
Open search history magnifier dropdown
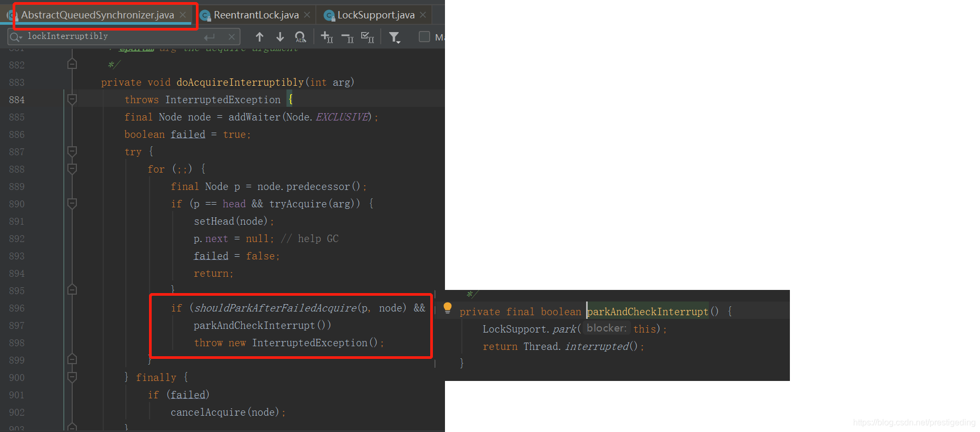(x=16, y=37)
